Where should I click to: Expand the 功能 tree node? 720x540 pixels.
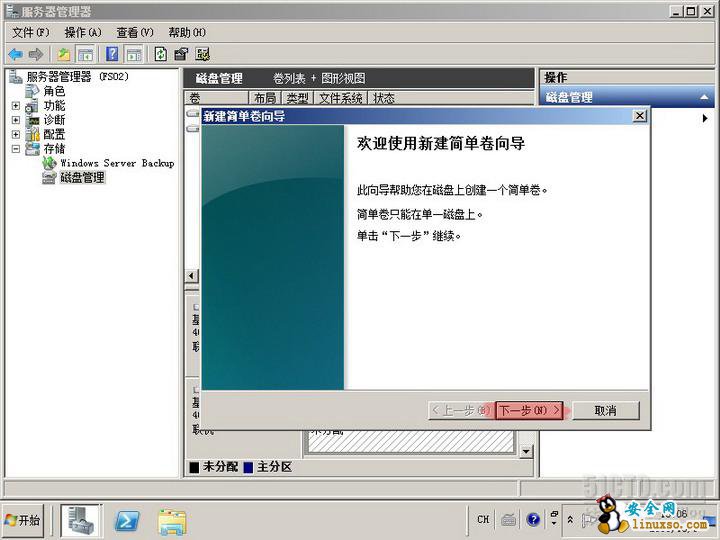point(16,106)
